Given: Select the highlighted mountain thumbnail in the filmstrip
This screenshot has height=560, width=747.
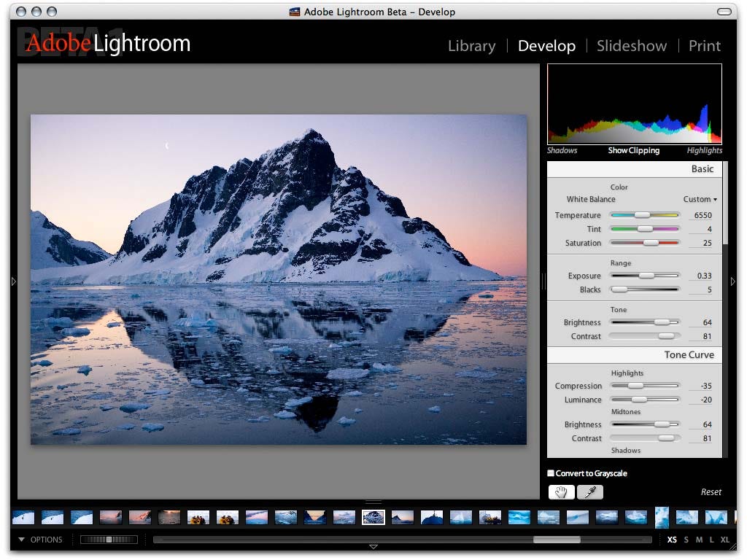Looking at the screenshot, I should click(373, 517).
